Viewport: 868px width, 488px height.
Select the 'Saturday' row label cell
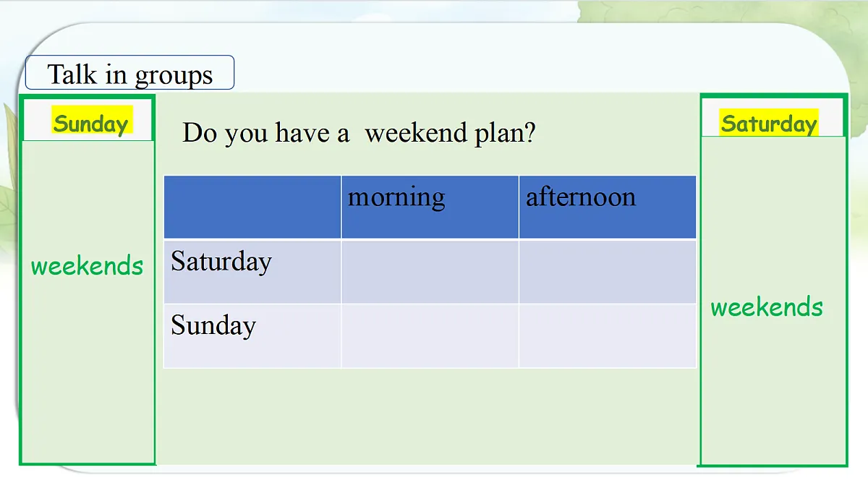pyautogui.click(x=252, y=271)
